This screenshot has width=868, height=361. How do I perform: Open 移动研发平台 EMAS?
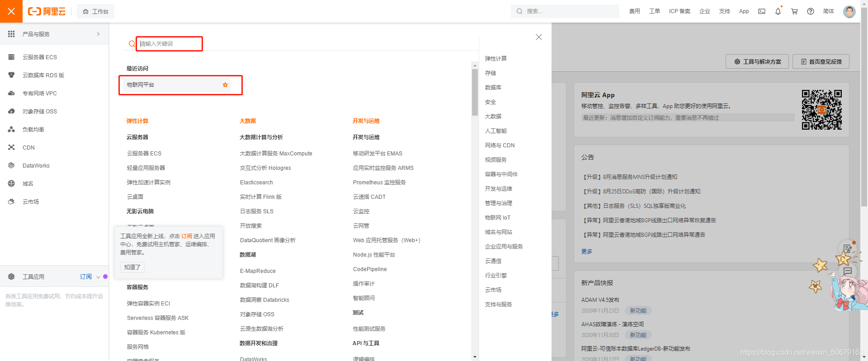coord(377,154)
